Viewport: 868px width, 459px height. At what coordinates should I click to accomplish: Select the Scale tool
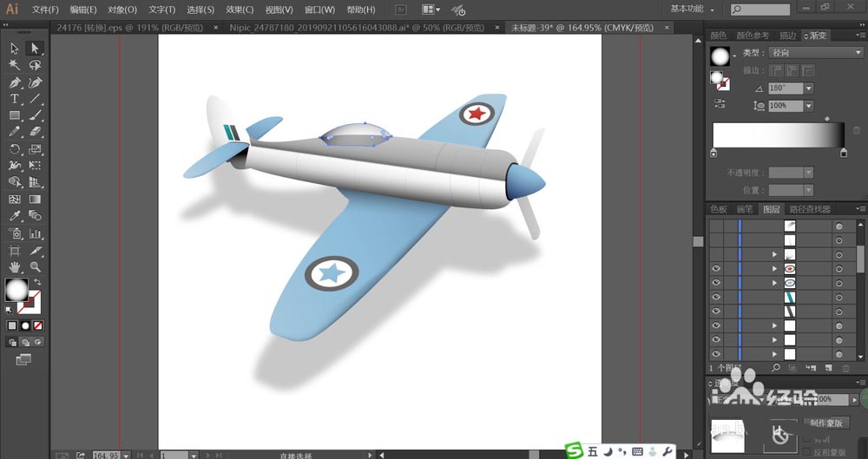35,149
